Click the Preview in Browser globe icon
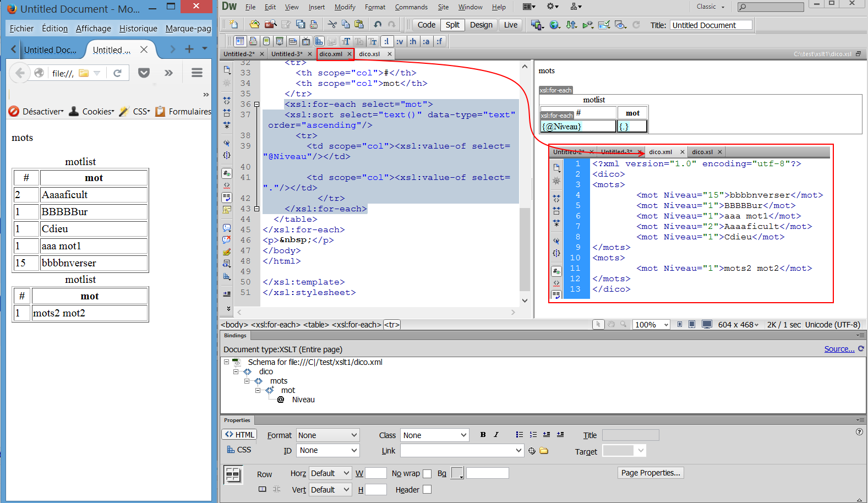 click(555, 25)
